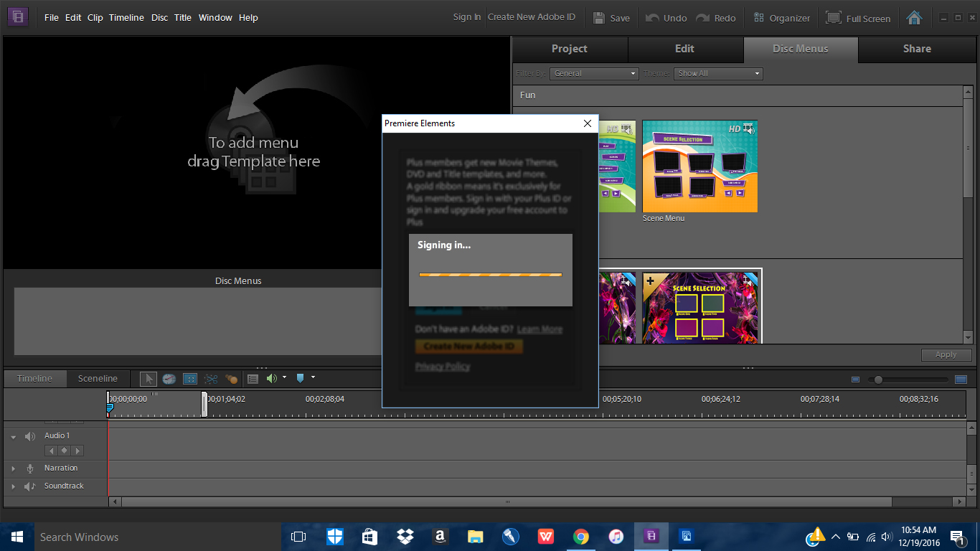Click the timeline zoom out icon
The height and width of the screenshot is (551, 980).
855,380
